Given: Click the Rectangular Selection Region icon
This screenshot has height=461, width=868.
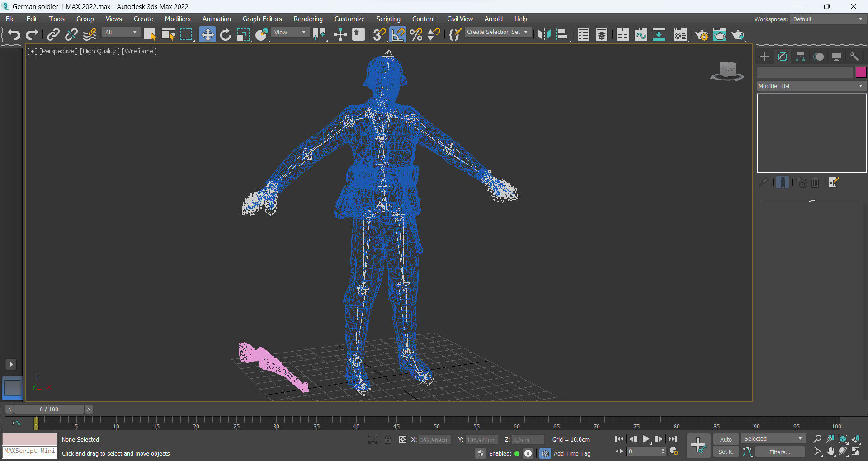Looking at the screenshot, I should pyautogui.click(x=186, y=34).
